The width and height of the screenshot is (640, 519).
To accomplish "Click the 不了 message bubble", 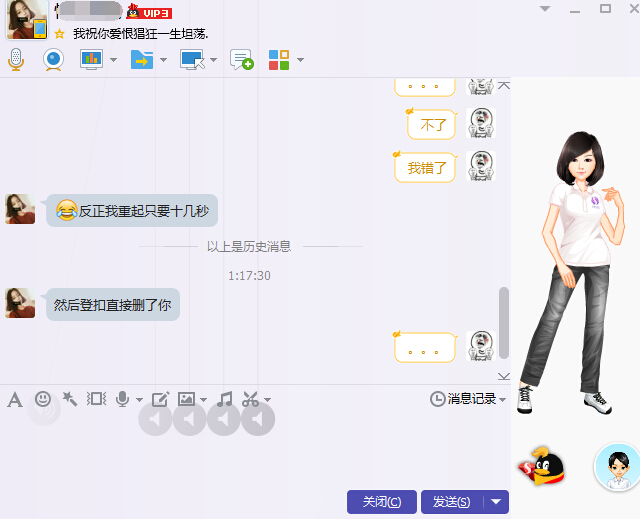I will [x=432, y=124].
